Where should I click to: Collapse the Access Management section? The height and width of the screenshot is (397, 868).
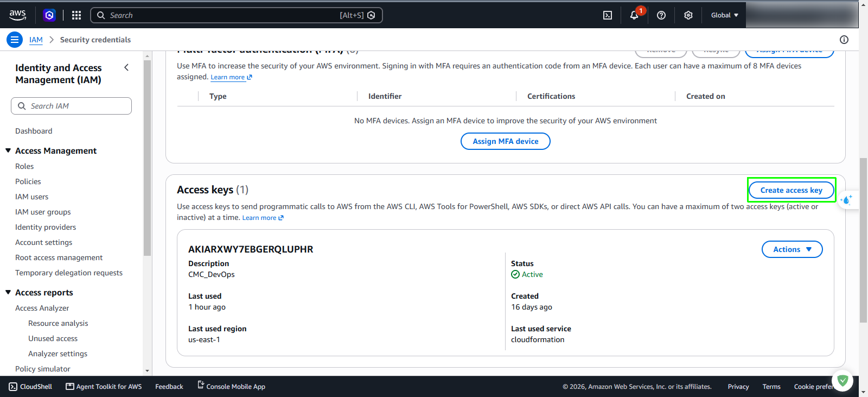tap(8, 150)
